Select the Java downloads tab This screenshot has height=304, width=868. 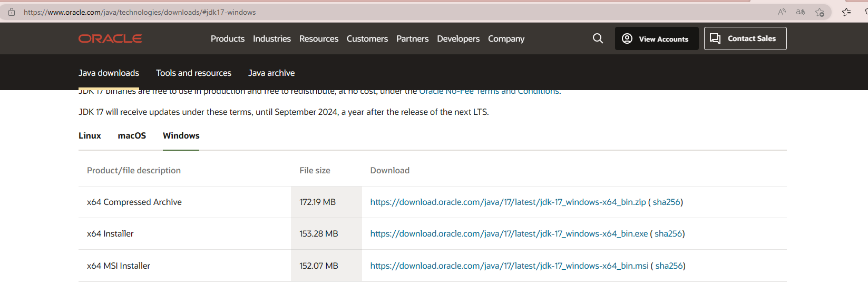tap(109, 73)
